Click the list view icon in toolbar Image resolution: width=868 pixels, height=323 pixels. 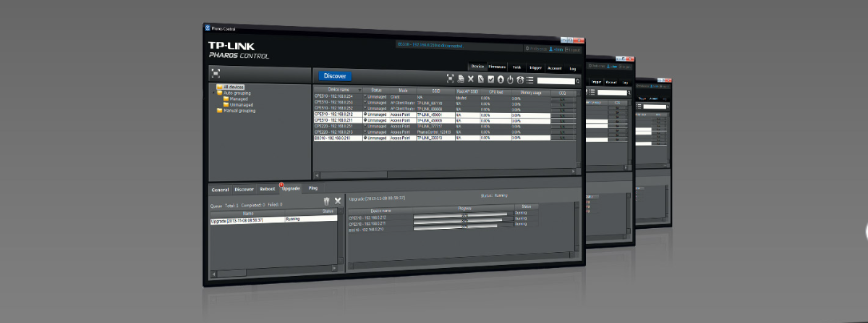tap(530, 80)
